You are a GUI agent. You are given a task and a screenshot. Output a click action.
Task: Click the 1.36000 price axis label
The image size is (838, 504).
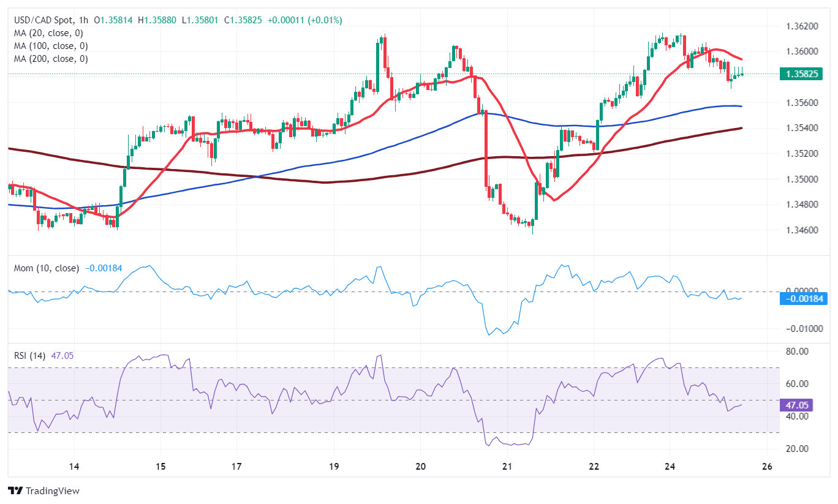click(x=802, y=51)
